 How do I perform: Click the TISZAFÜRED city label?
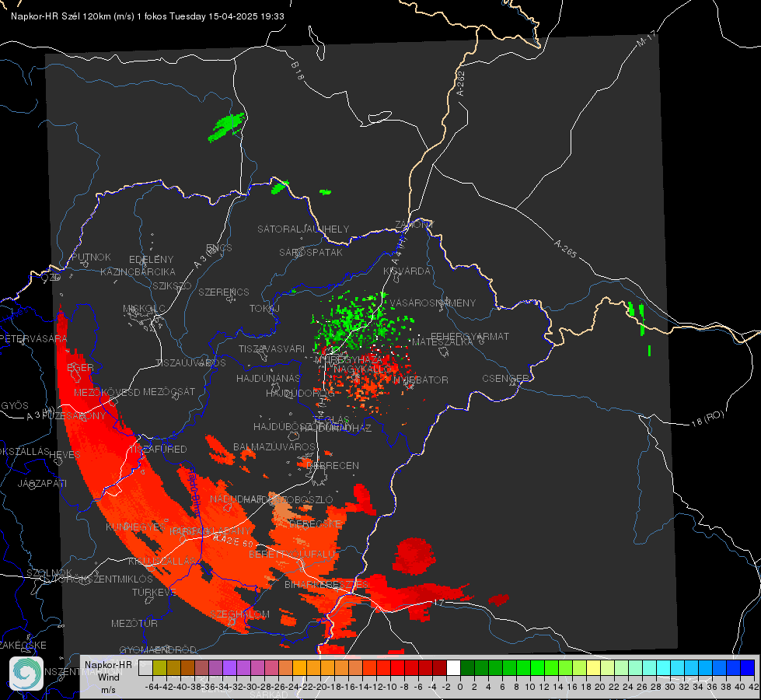tap(158, 450)
